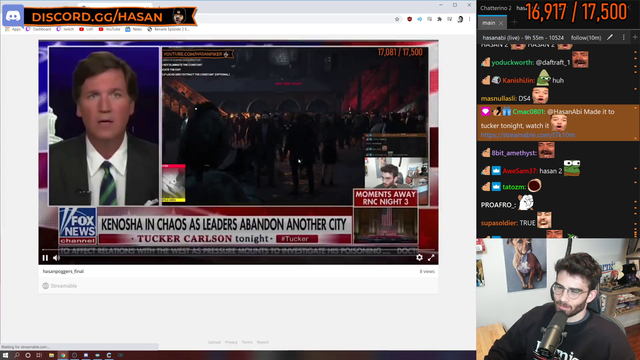Click Report footer link
Screen dimensions: 640x360
click(x=263, y=342)
